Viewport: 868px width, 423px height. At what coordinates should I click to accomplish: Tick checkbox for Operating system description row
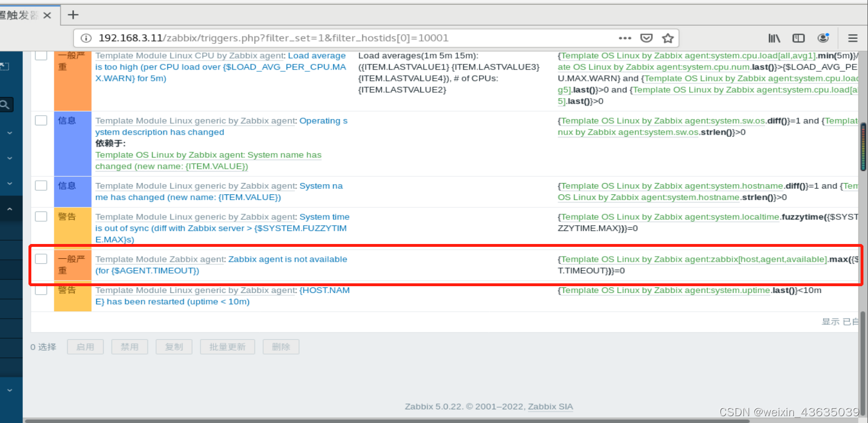(41, 120)
